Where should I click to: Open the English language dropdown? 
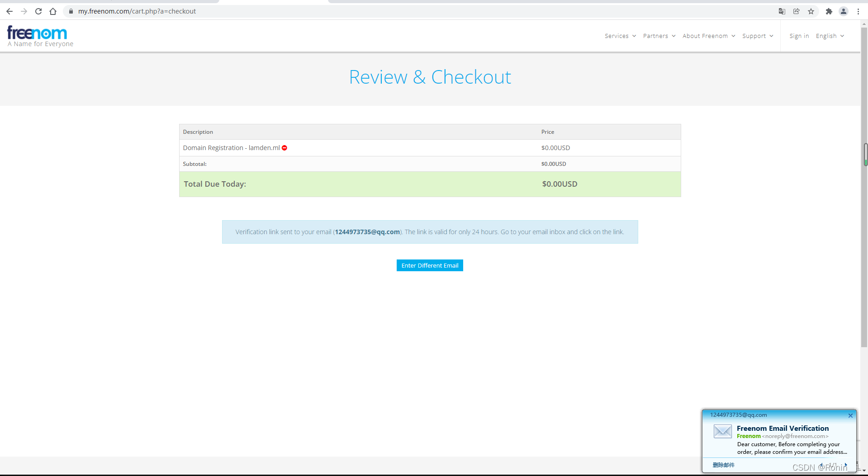[x=830, y=36]
